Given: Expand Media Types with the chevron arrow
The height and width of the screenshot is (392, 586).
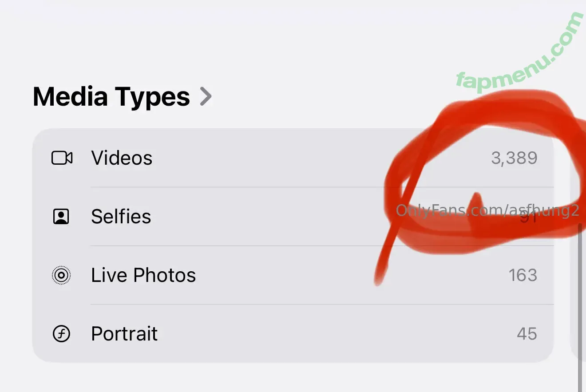Looking at the screenshot, I should pos(206,96).
